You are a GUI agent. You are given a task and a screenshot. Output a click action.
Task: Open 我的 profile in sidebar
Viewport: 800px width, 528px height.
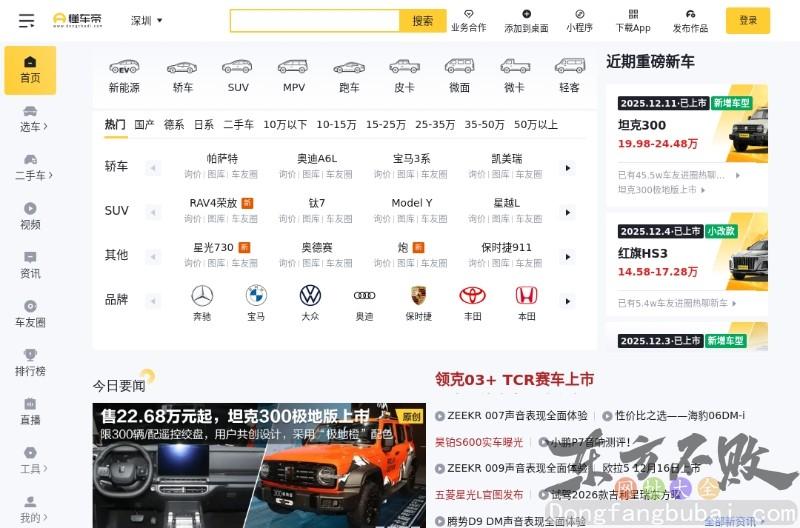click(x=33, y=510)
